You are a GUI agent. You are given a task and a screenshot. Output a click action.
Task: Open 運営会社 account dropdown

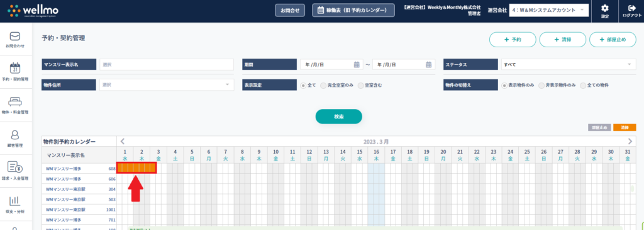tap(548, 10)
